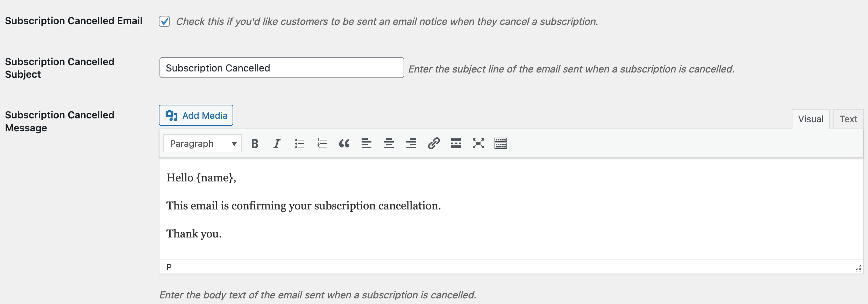The image size is (868, 304).
Task: Open fullscreen editor mode
Action: (x=478, y=144)
